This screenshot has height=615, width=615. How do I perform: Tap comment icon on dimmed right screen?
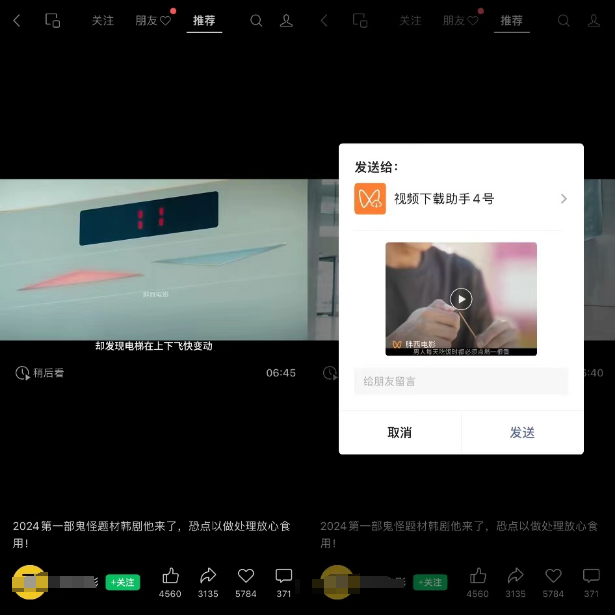[591, 576]
